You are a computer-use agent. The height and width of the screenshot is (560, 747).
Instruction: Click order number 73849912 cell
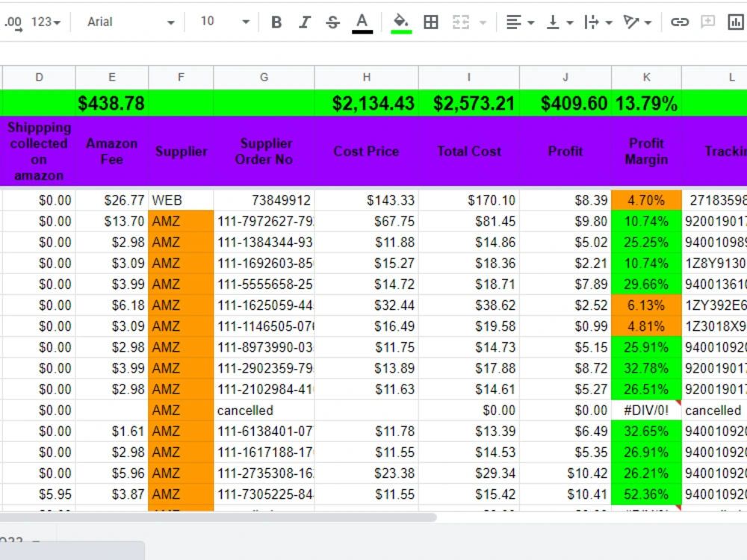(264, 200)
